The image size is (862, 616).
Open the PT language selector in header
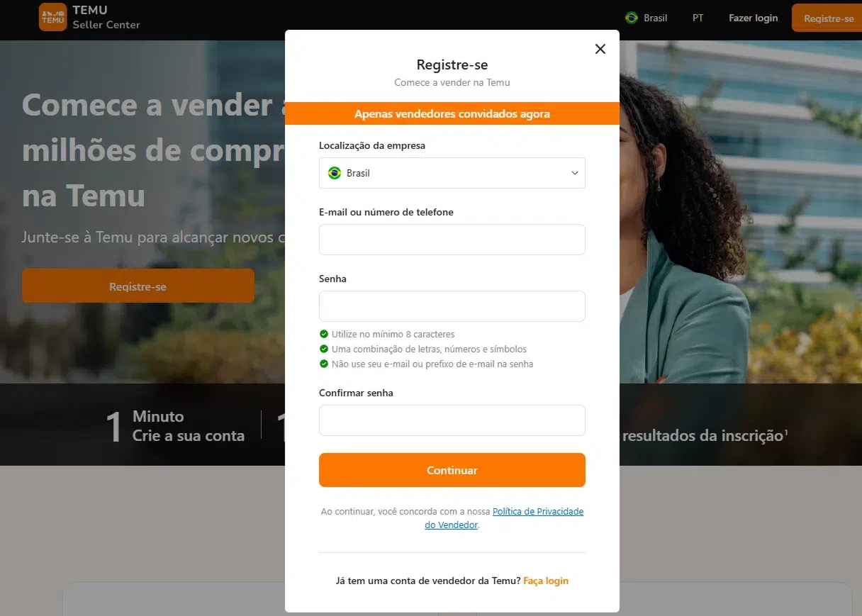click(698, 18)
